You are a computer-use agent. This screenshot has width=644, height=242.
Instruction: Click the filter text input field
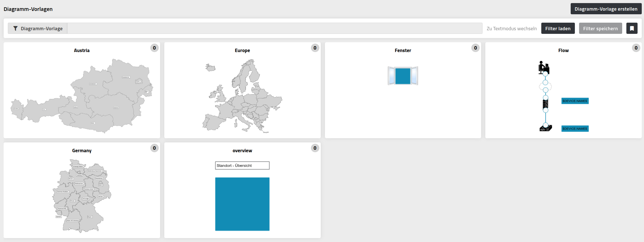(x=275, y=28)
